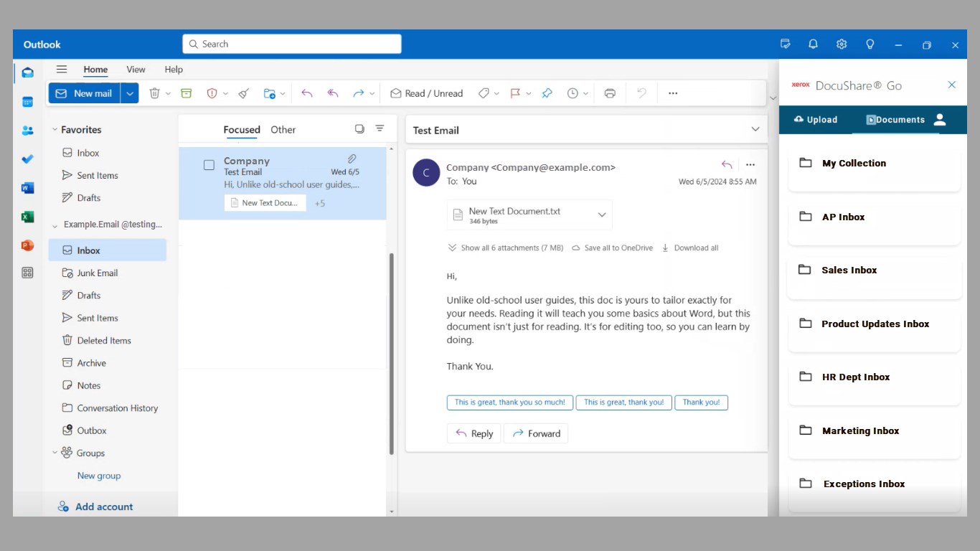The image size is (980, 551).
Task: Click the Forward arrow in toolbar
Action: point(359,93)
